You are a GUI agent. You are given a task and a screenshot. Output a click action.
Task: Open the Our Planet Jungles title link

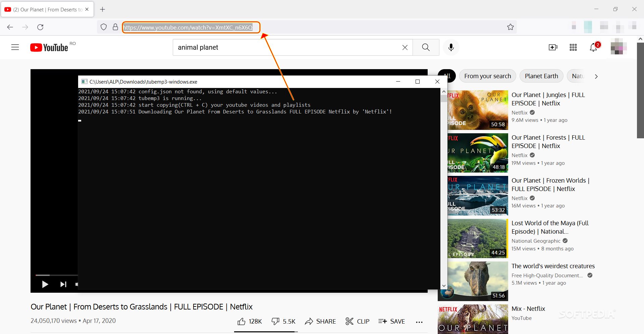(548, 99)
